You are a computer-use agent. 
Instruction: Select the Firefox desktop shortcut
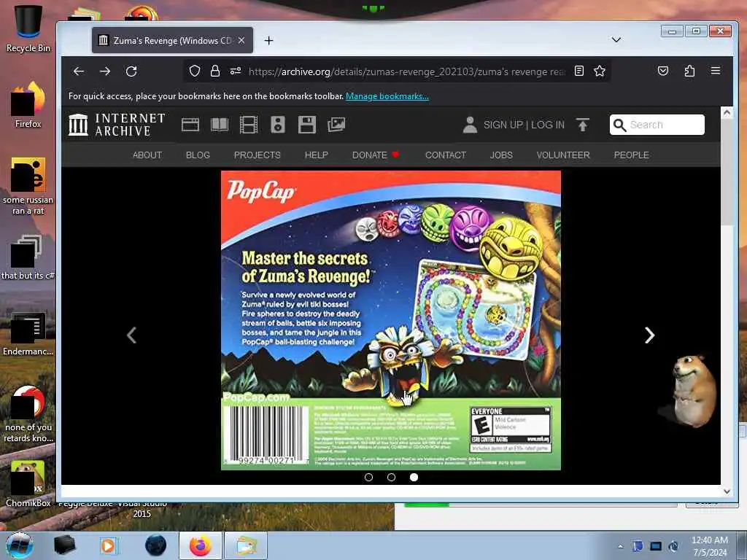click(28, 105)
